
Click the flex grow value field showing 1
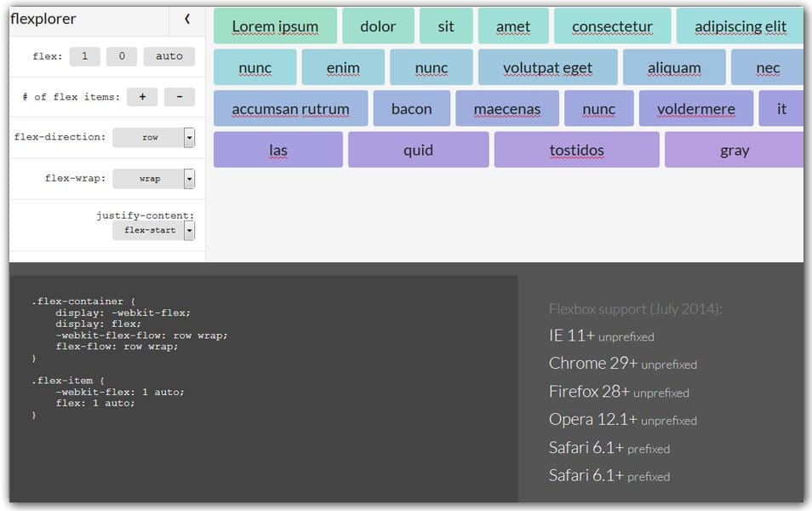click(84, 56)
